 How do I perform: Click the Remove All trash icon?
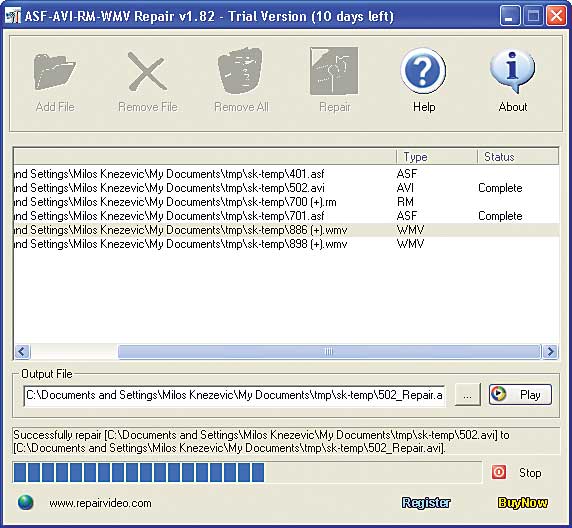[x=240, y=71]
